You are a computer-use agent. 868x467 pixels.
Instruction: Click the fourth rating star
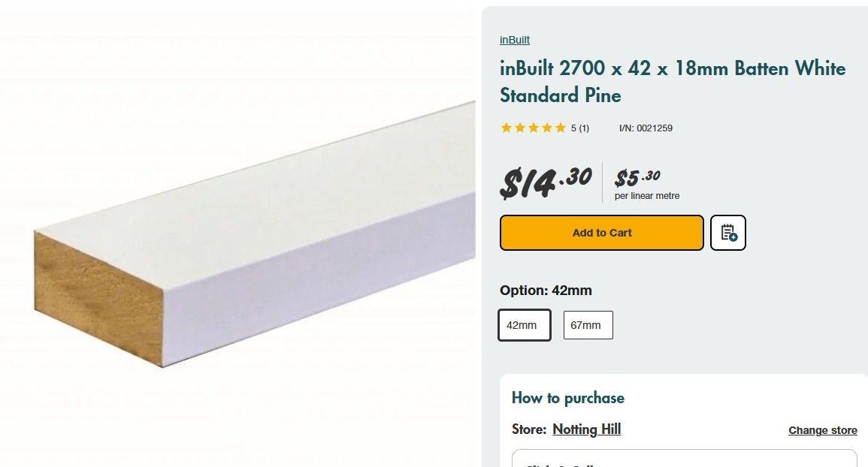pyautogui.click(x=548, y=128)
